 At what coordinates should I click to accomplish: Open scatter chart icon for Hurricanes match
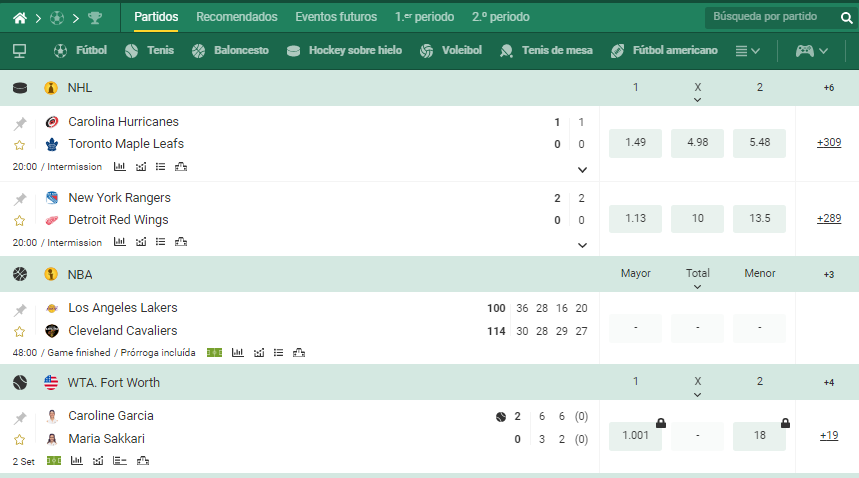(141, 166)
